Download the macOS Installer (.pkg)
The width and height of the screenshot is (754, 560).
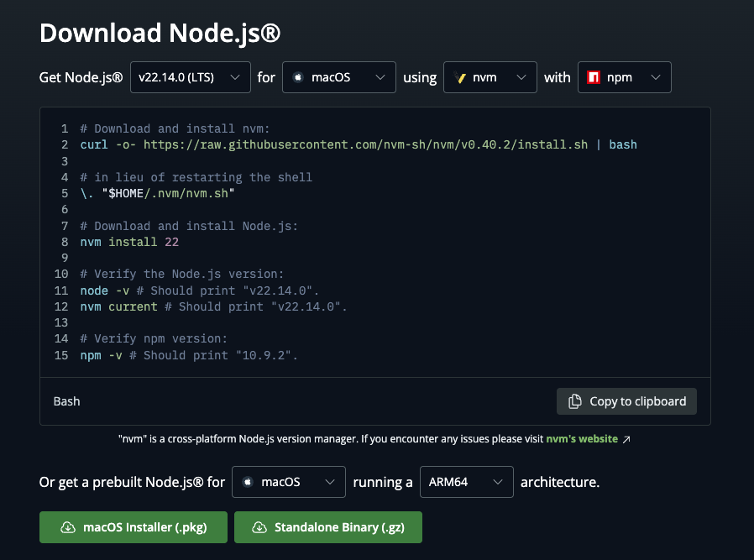pos(133,527)
